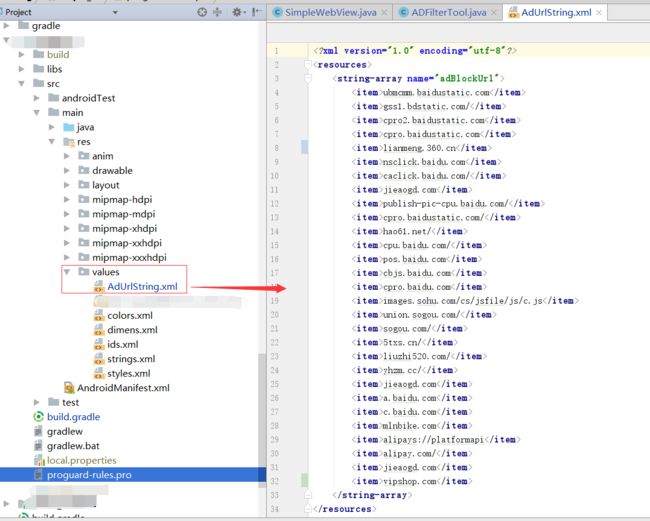
Task: Select the mipmap-mdpi folder
Action: click(x=124, y=214)
